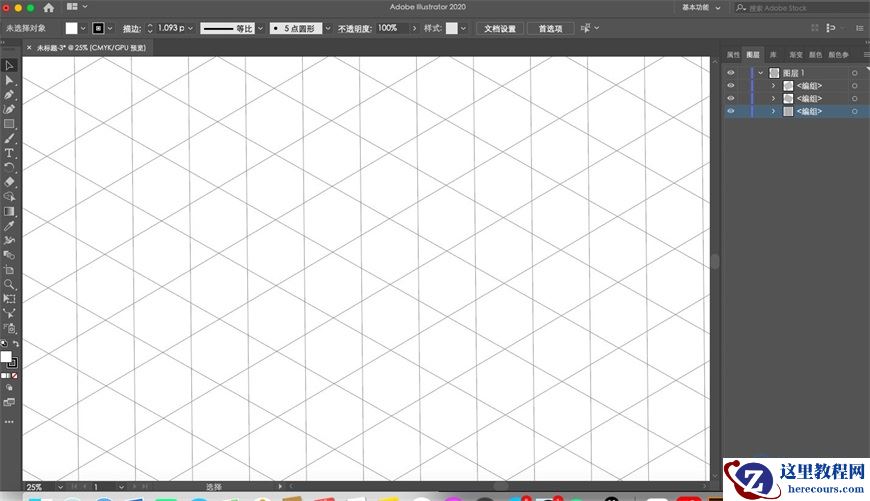This screenshot has width=870, height=501.
Task: Switch to the 颜色 panel tab
Action: tap(815, 54)
